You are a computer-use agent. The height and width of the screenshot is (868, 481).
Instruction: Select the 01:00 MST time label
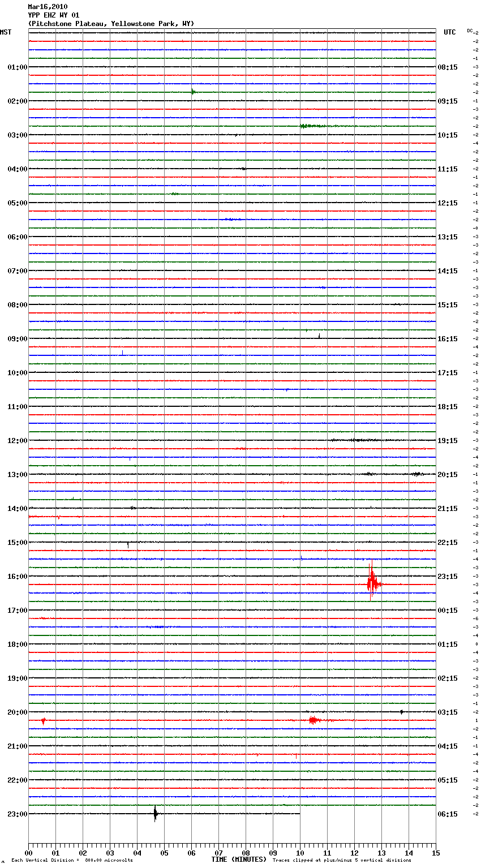click(x=17, y=67)
